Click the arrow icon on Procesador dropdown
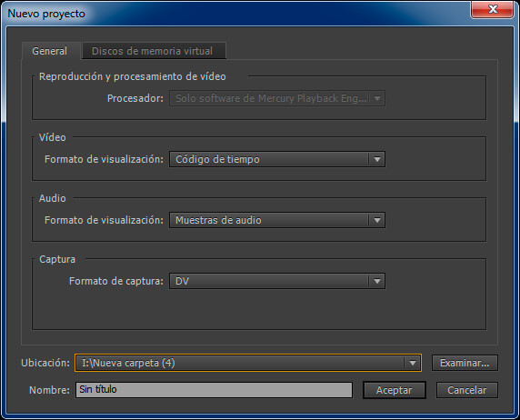 [x=377, y=98]
